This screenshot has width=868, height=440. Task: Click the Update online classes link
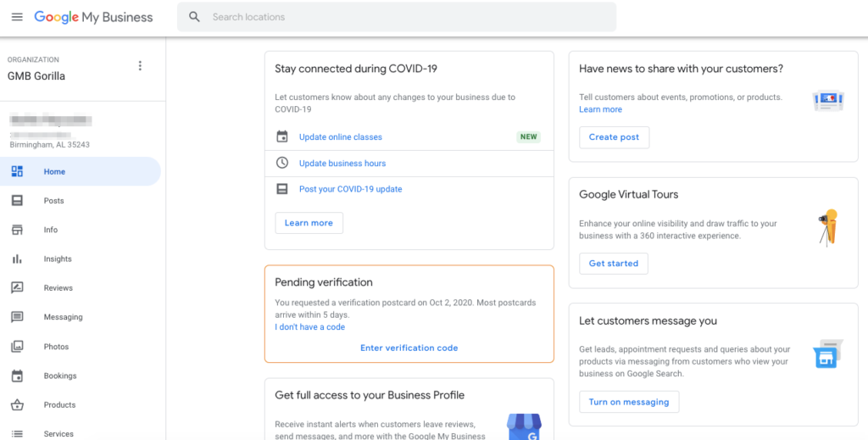tap(340, 137)
